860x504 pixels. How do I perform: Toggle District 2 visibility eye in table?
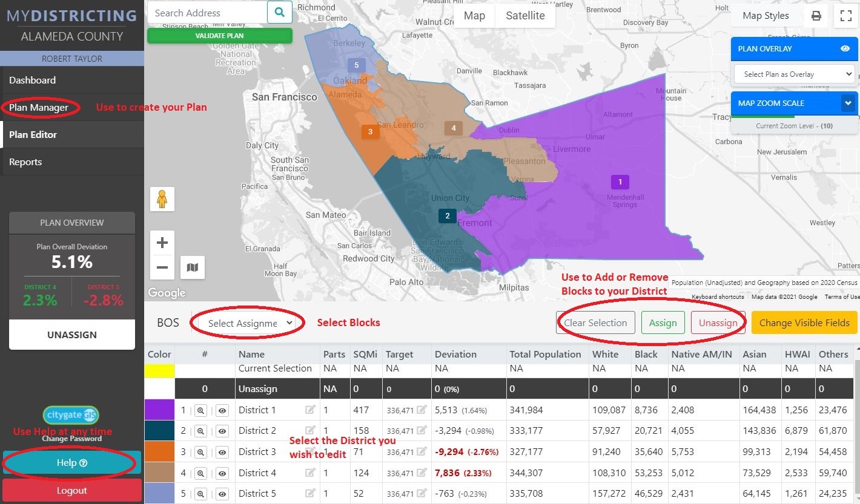pyautogui.click(x=222, y=430)
